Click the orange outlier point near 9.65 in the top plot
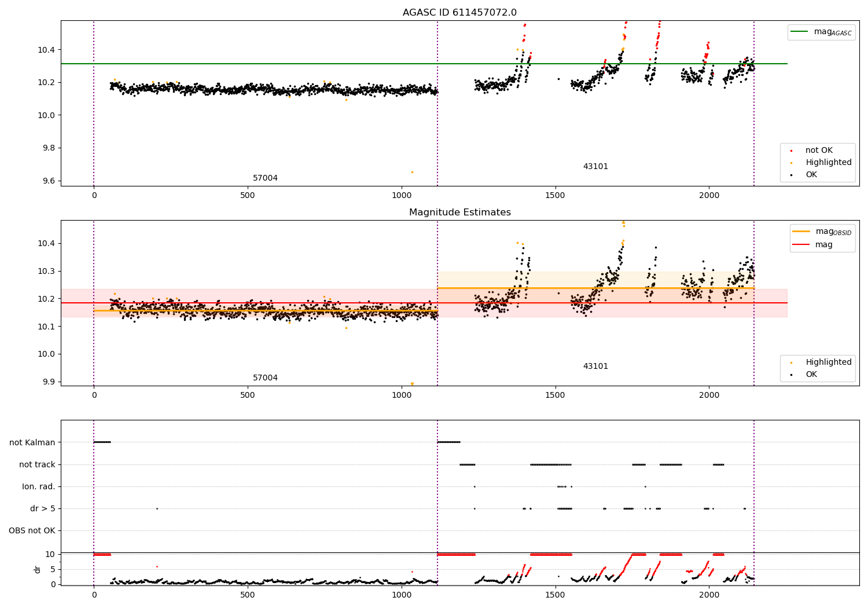Screen dimensions: 868x608 pyautogui.click(x=412, y=172)
